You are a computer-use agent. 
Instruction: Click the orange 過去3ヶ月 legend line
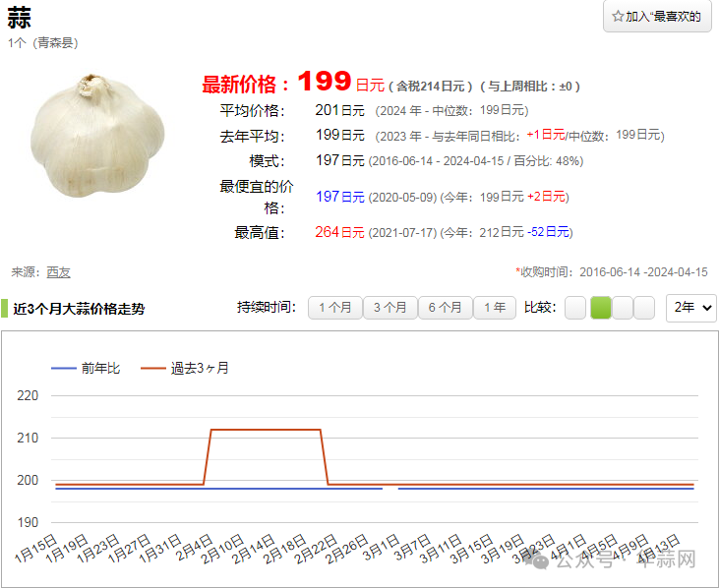click(x=152, y=368)
